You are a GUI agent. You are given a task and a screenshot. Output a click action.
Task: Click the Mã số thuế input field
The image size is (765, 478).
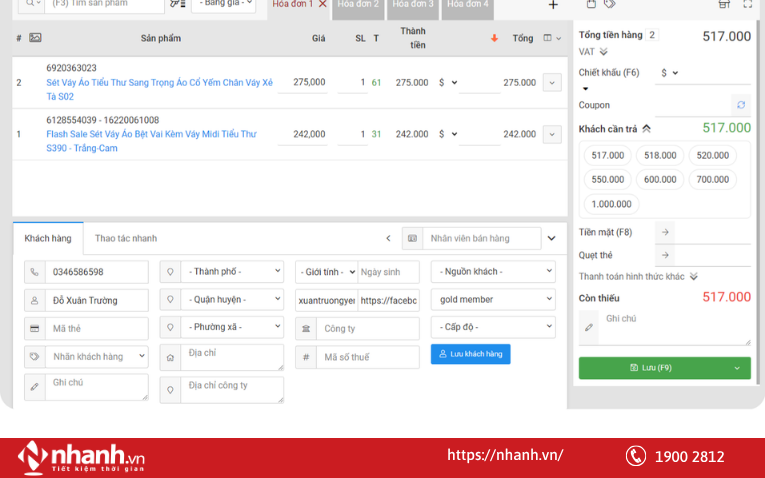coord(367,357)
